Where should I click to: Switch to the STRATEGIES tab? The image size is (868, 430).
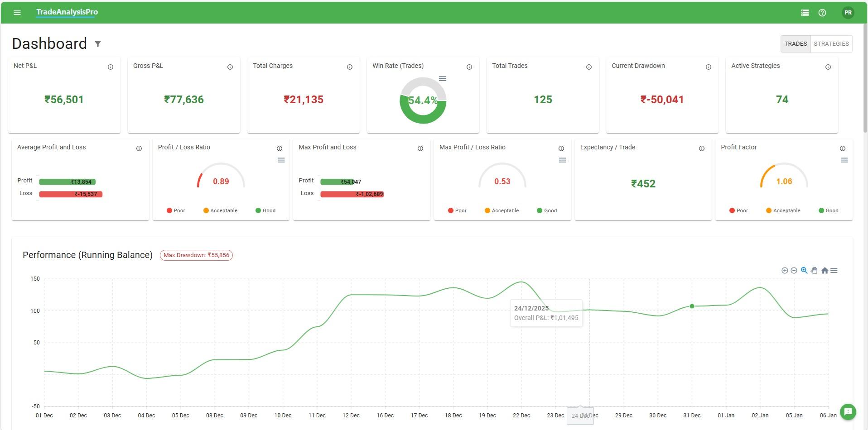[831, 43]
